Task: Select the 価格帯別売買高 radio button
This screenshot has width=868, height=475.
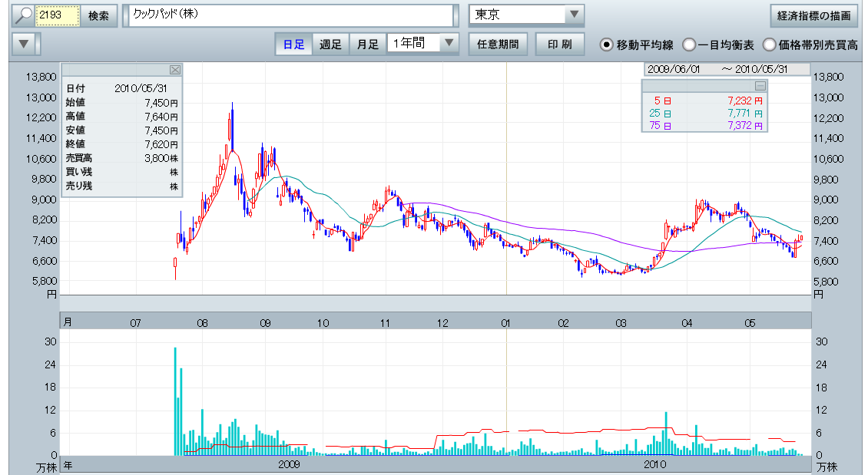Action: [769, 45]
